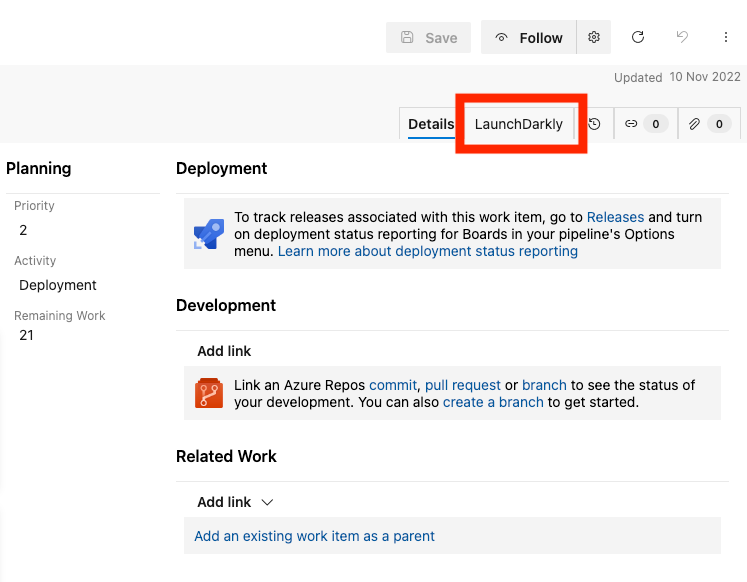Screen dimensions: 747x582
Task: Click the create a branch link
Action: point(493,402)
